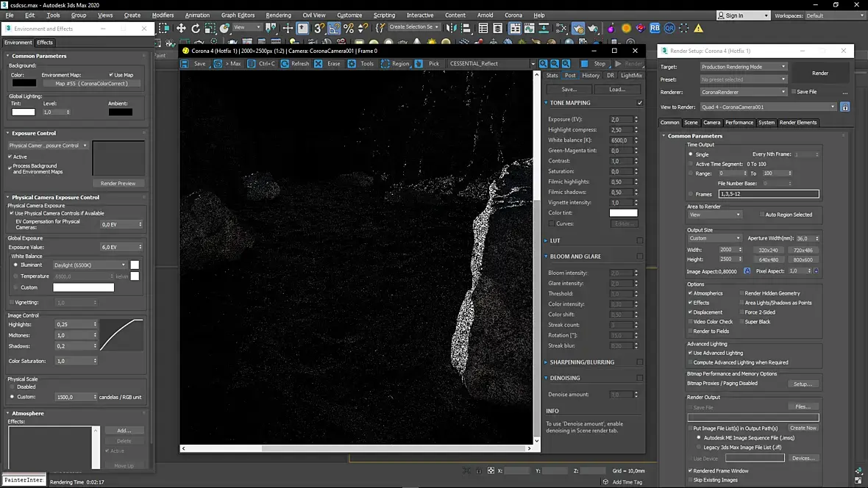
Task: Click the Copy to clipboard Ctrl+C icon
Action: [x=261, y=64]
